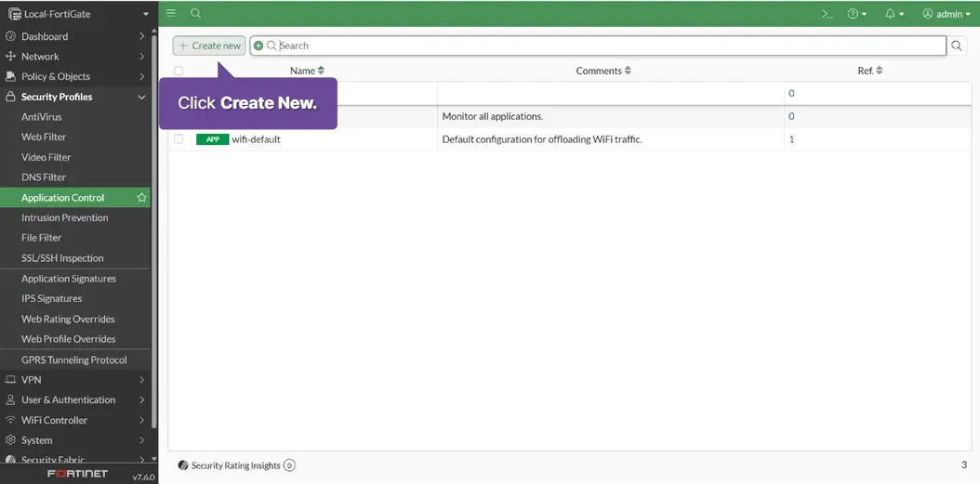Click the Create new button
Viewport: 980px width, 484px height.
[209, 46]
